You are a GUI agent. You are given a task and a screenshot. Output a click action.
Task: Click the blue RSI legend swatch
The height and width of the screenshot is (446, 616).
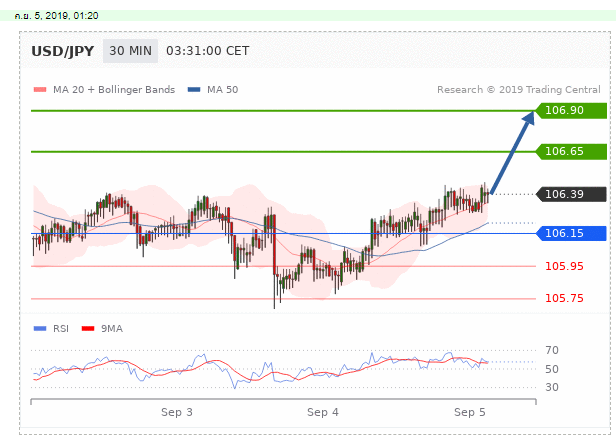pos(40,329)
